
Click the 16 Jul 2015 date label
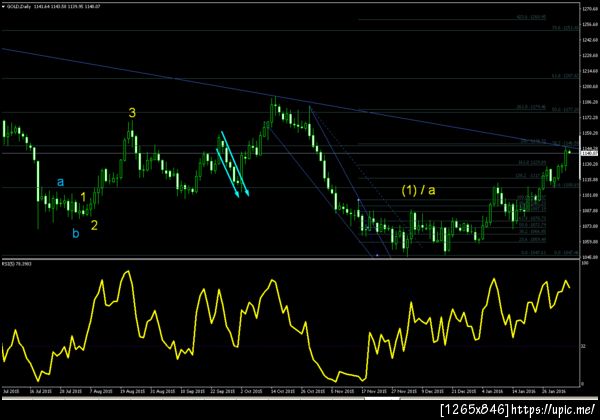coord(40,391)
